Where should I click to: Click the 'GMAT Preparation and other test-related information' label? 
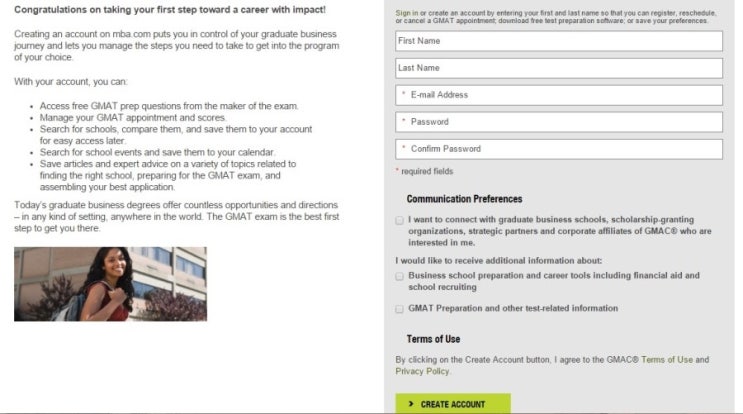(x=513, y=309)
